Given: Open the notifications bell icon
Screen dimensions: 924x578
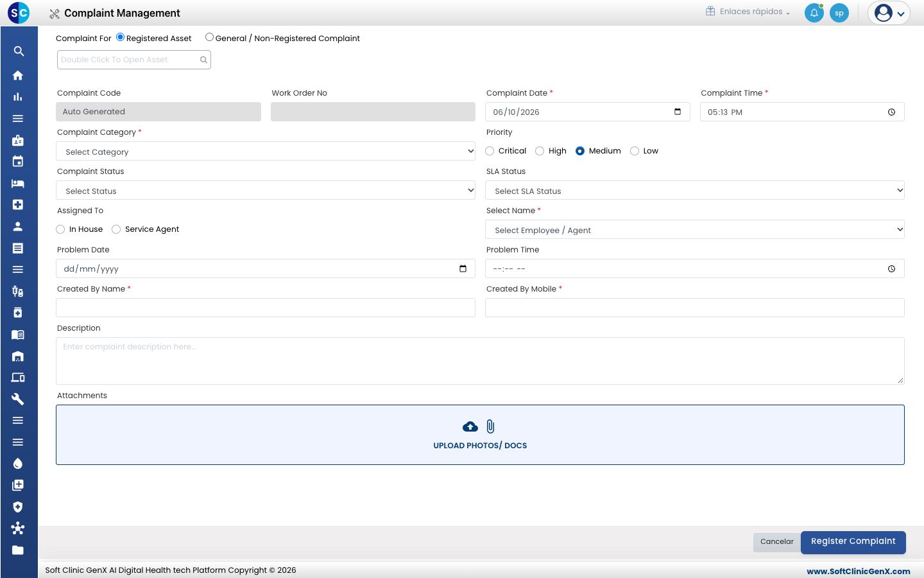Looking at the screenshot, I should click(814, 13).
